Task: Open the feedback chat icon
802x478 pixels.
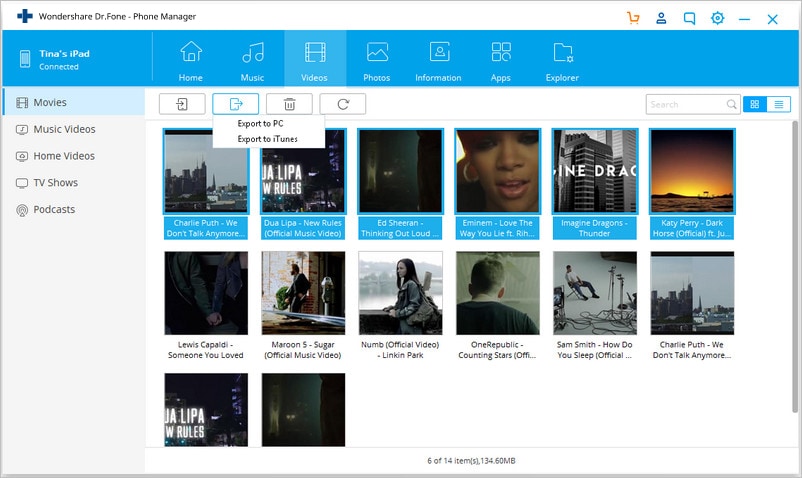Action: 689,19
